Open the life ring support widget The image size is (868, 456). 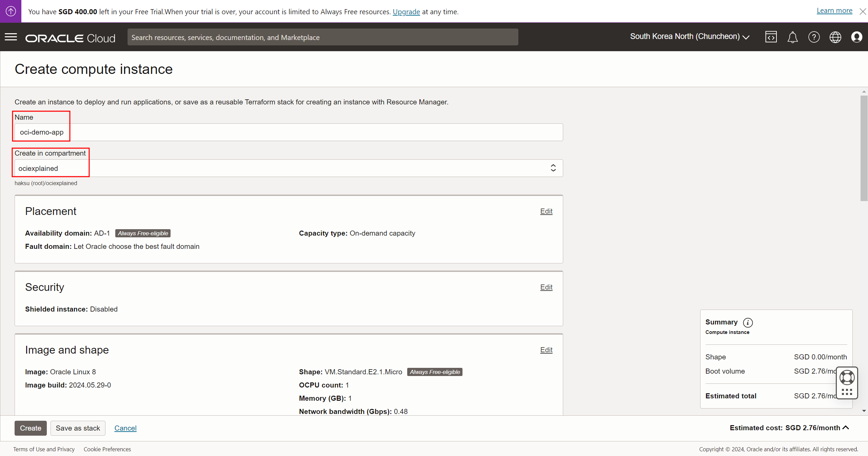pos(847,378)
